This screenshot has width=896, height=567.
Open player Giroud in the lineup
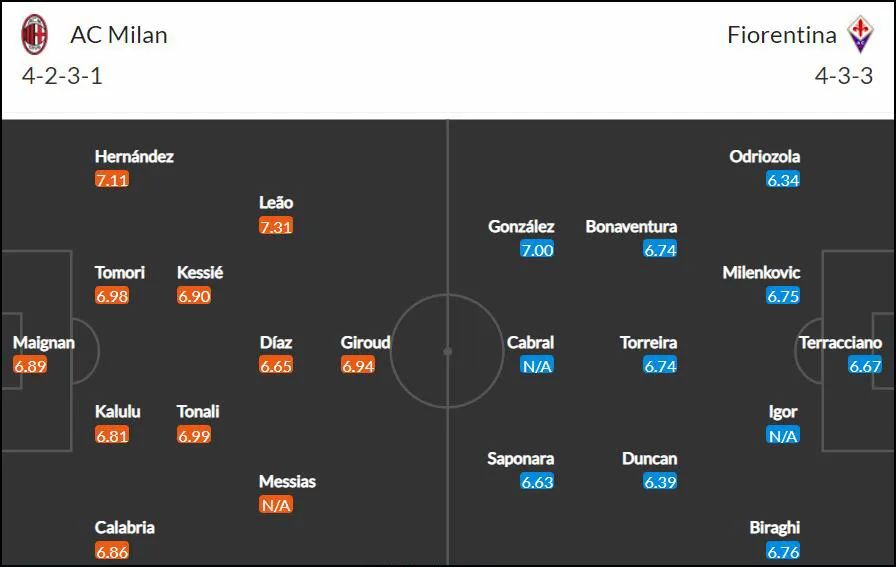pos(365,342)
